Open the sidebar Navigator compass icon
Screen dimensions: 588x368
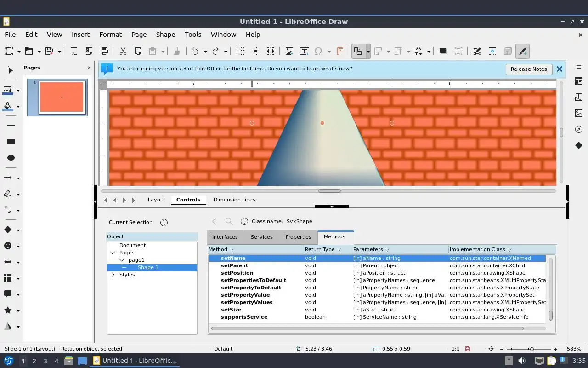[x=579, y=129]
